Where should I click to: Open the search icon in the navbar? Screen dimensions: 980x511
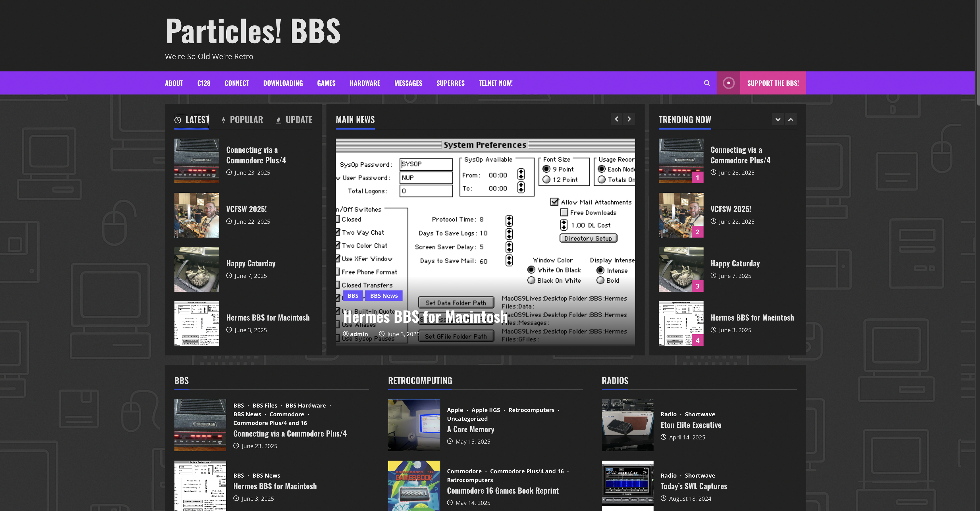(x=707, y=83)
